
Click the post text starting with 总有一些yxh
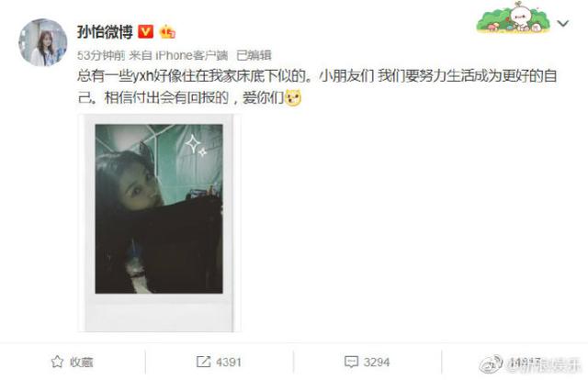(317, 87)
